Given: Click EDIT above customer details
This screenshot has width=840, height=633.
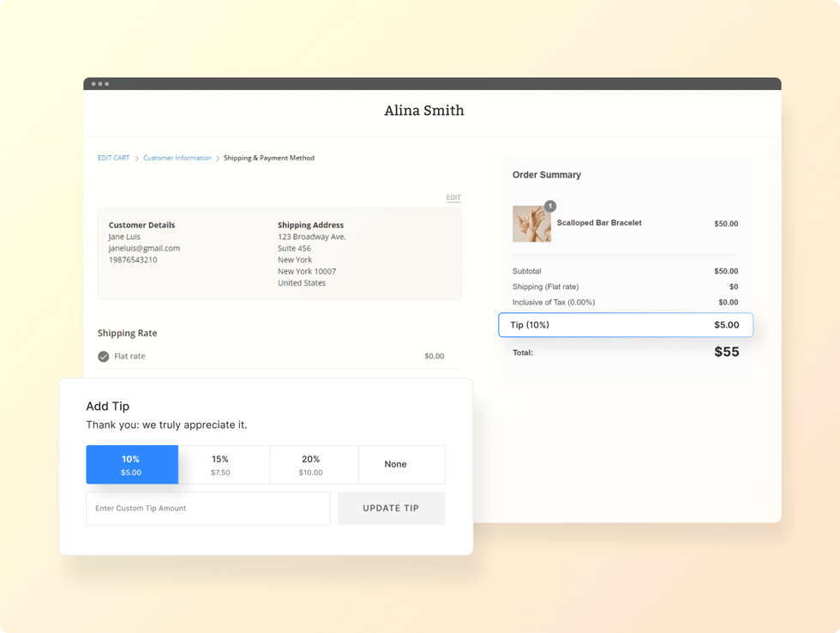Looking at the screenshot, I should [x=453, y=198].
